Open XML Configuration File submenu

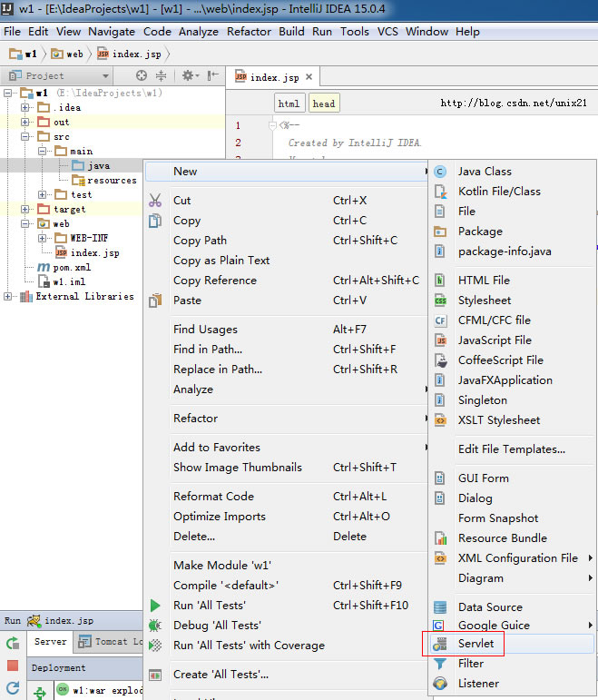click(x=513, y=558)
